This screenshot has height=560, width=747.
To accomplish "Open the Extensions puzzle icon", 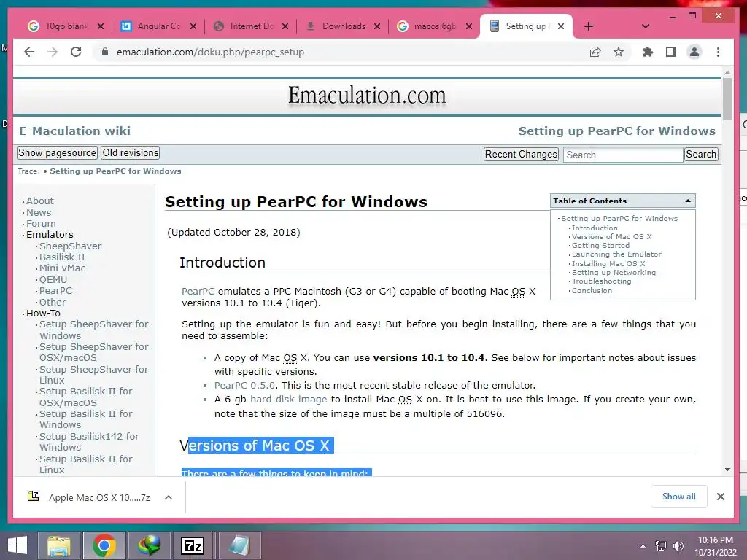I will point(648,52).
